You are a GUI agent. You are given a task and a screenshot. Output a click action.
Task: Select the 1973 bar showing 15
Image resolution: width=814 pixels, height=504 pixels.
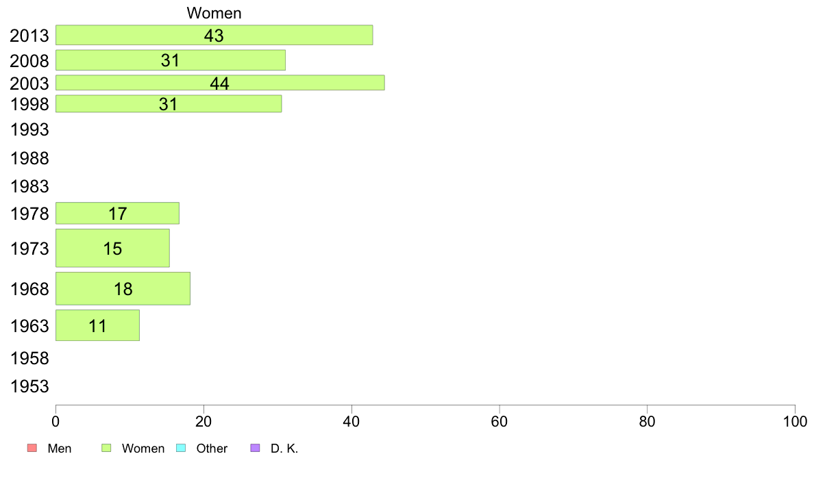[112, 248]
